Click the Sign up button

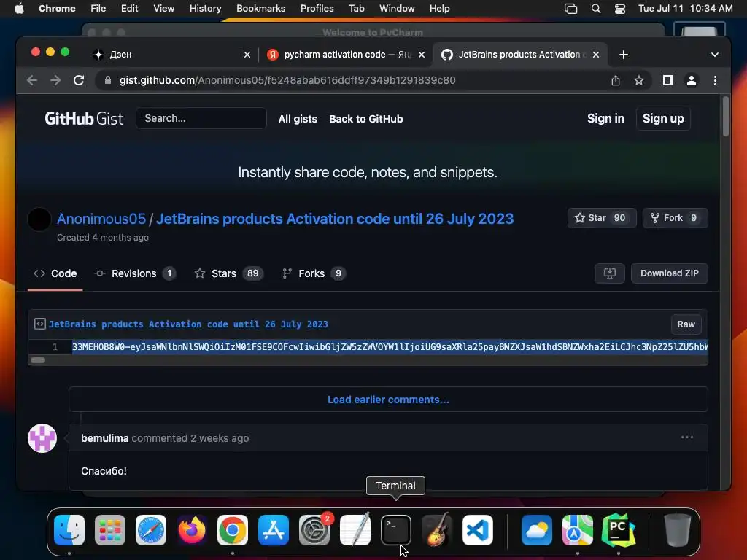pos(663,119)
